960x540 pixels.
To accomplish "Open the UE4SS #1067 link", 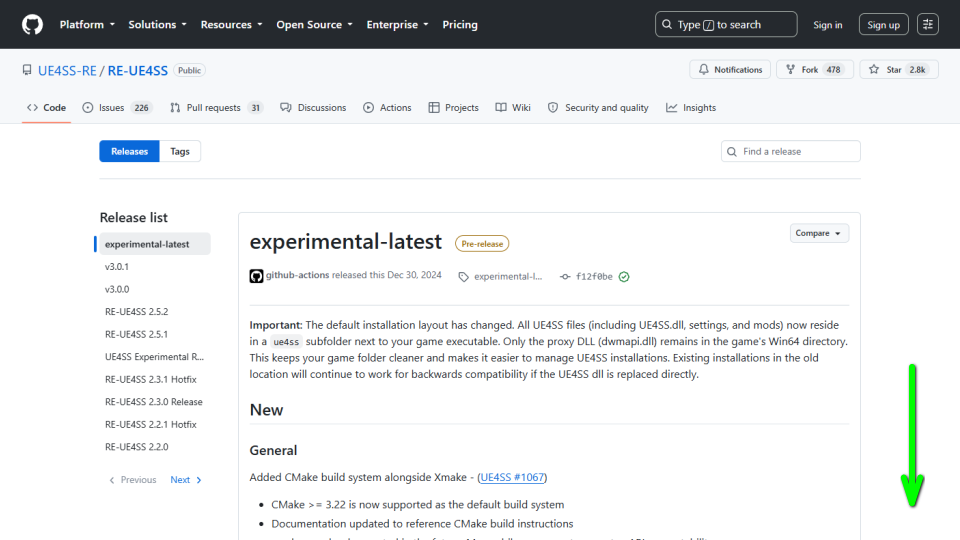I will pos(512,477).
